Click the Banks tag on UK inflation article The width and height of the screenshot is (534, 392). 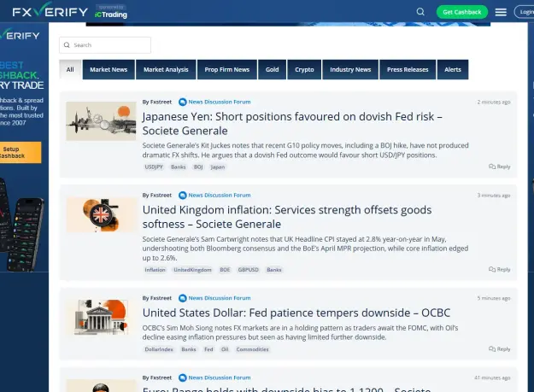[x=274, y=270]
